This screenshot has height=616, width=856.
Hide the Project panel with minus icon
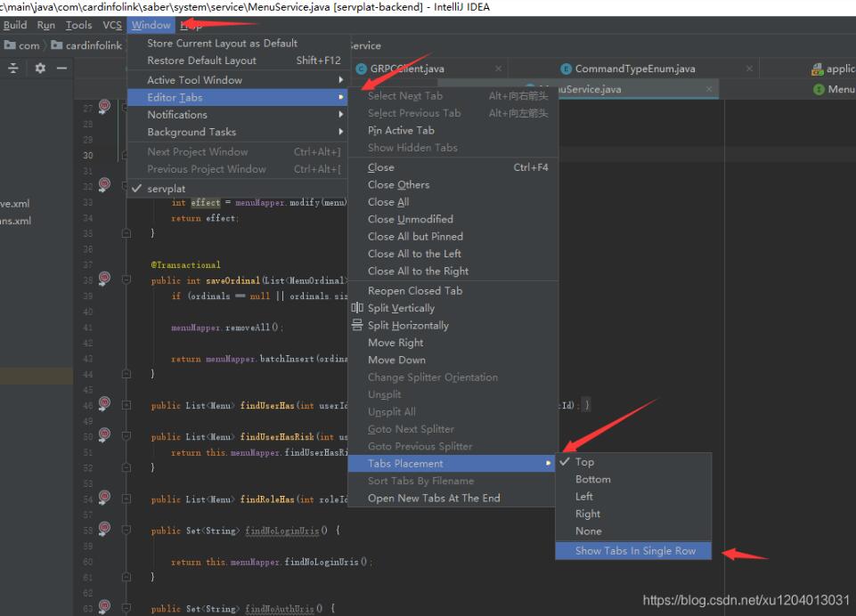tap(61, 69)
